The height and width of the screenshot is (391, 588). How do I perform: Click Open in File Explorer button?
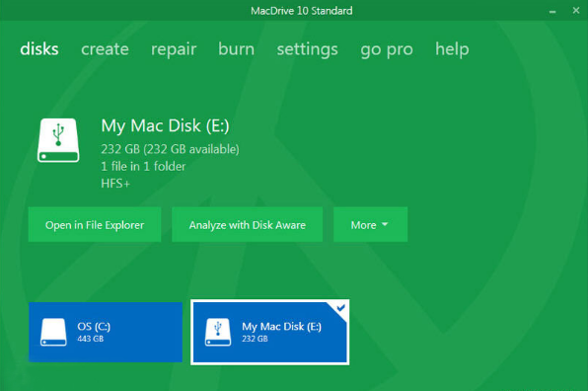[95, 224]
